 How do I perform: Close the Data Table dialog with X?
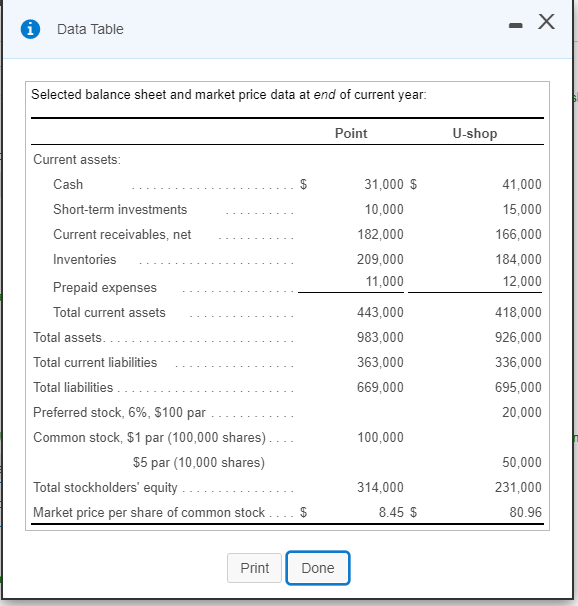pyautogui.click(x=547, y=22)
